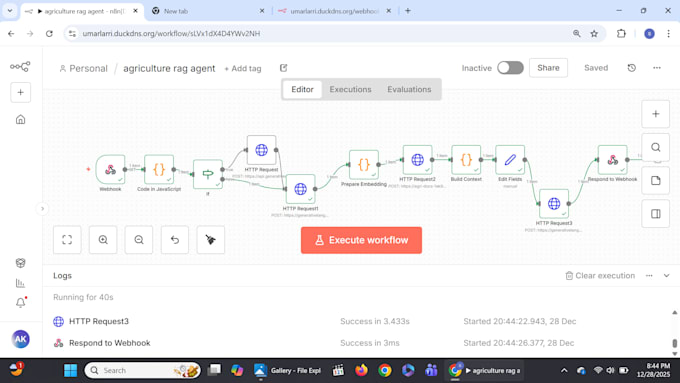
Task: Open the workflow three-dot options menu
Action: [x=657, y=68]
